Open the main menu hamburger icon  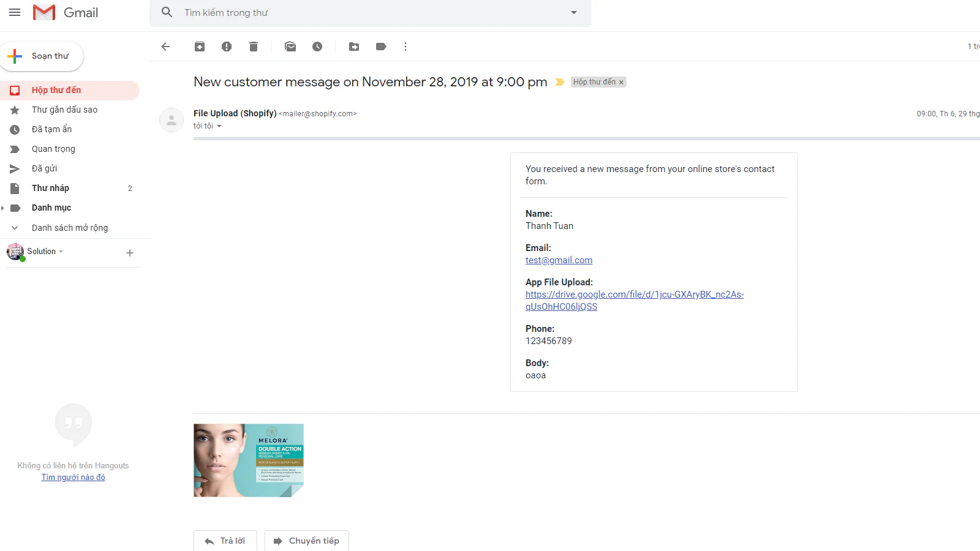click(15, 12)
